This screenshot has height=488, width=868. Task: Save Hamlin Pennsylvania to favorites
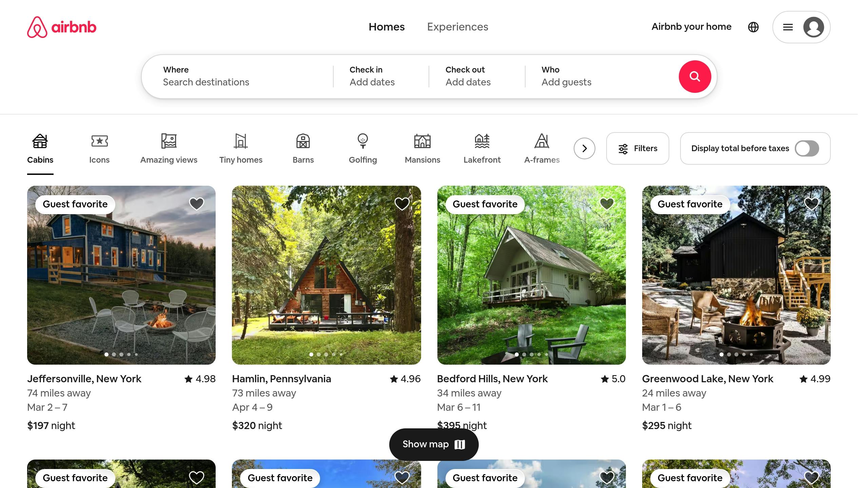(x=402, y=203)
